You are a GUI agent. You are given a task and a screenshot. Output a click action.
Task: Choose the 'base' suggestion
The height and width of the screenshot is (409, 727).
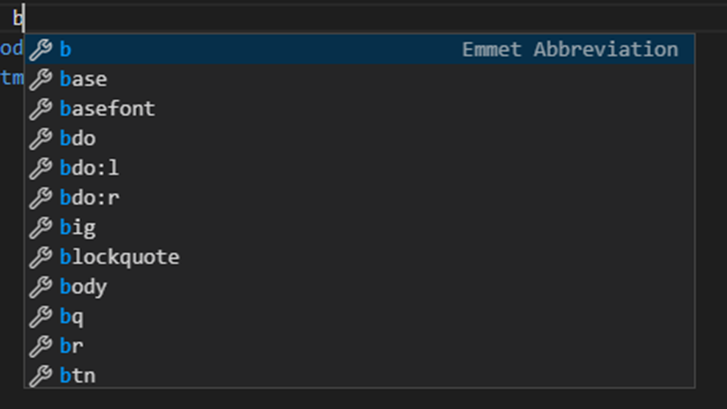coord(359,79)
